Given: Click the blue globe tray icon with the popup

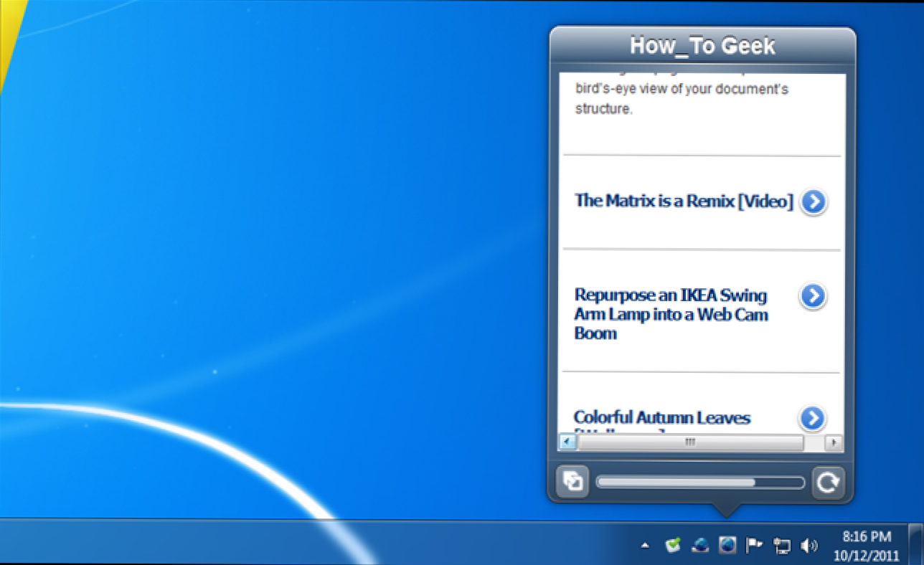Looking at the screenshot, I should click(x=727, y=546).
